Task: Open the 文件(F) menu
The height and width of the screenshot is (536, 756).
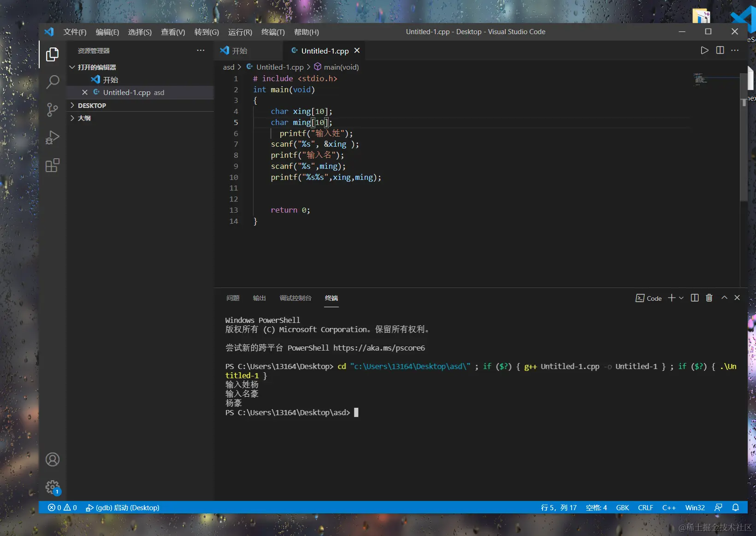Action: point(75,32)
